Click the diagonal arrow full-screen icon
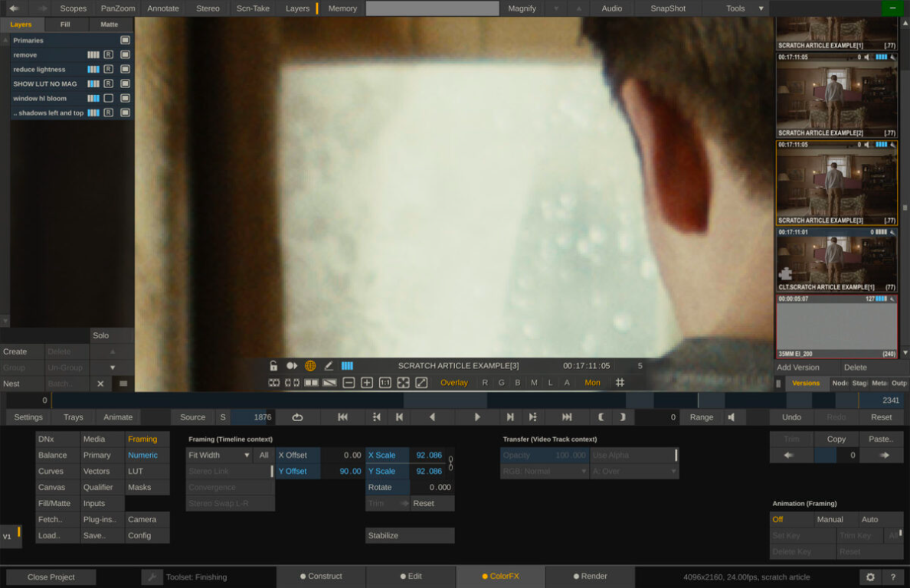This screenshot has height=588, width=910. [x=421, y=383]
